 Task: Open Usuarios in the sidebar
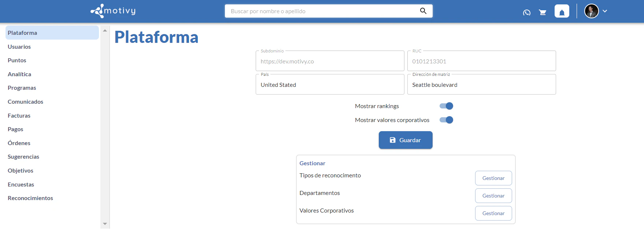click(52, 47)
